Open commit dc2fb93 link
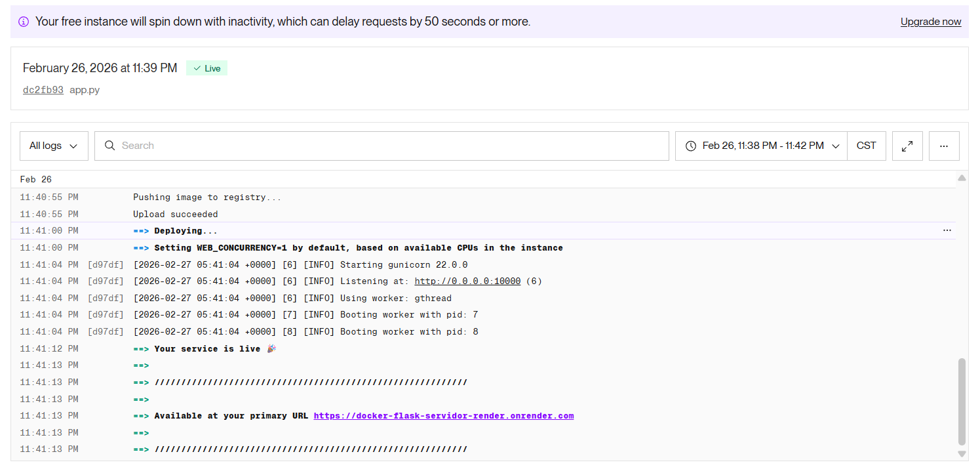This screenshot has width=980, height=473. [x=43, y=90]
